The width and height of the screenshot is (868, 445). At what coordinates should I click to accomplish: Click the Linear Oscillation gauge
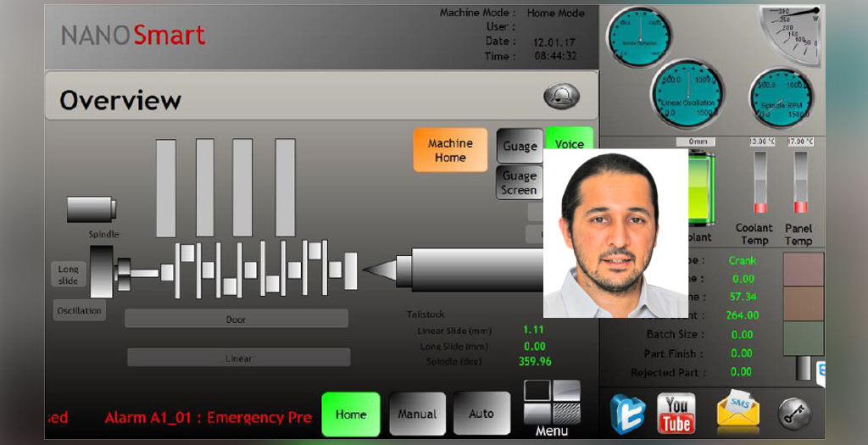(x=687, y=94)
